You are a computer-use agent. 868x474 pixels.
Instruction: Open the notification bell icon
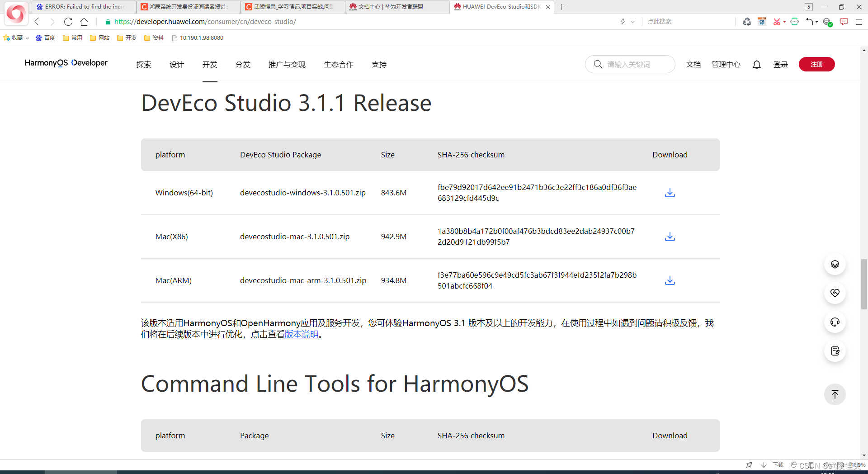(757, 65)
